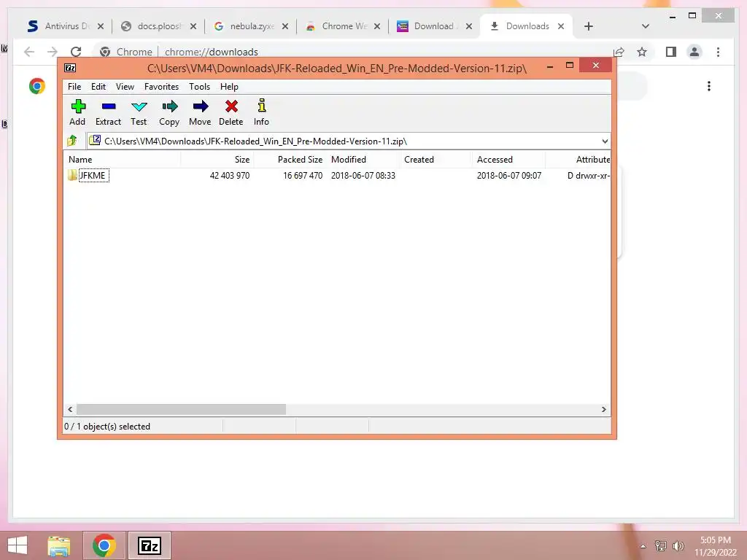Click Chrome forward navigation arrow
Image resolution: width=747 pixels, height=560 pixels.
pos(53,52)
